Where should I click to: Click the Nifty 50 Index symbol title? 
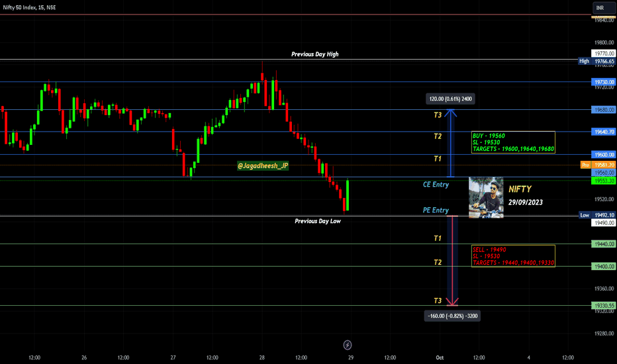[30, 7]
